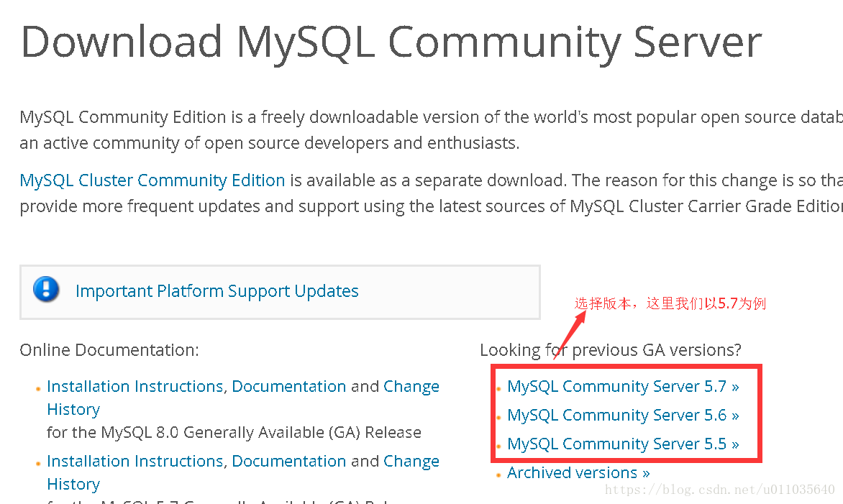Open the second Documentation link
The height and width of the screenshot is (504, 843).
(x=288, y=461)
